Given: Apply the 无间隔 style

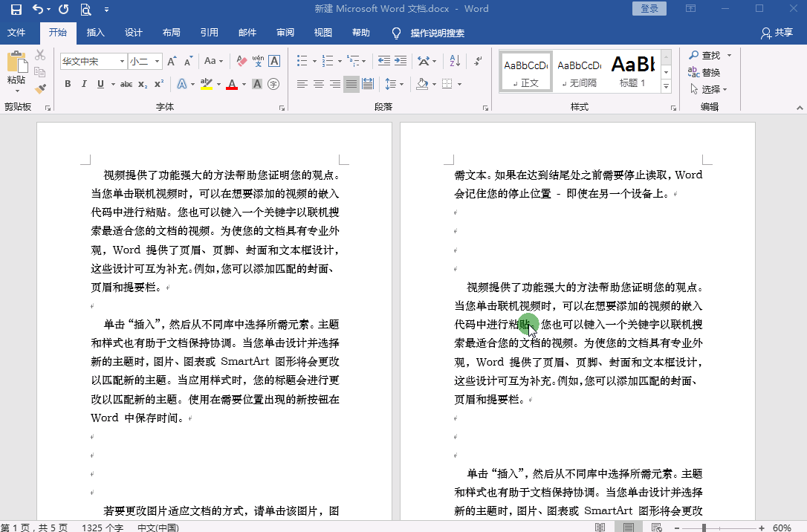Looking at the screenshot, I should click(x=580, y=71).
